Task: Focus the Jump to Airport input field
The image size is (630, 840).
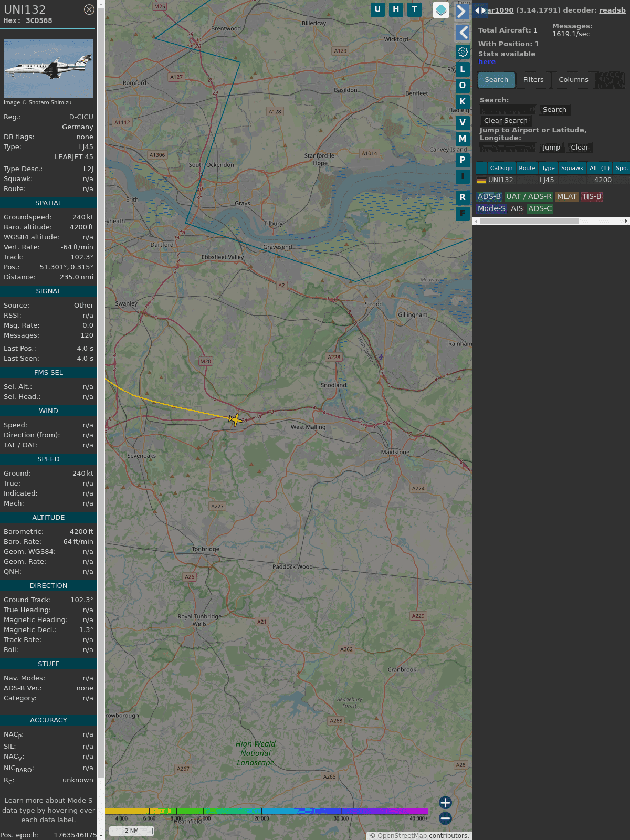Action: 508,147
